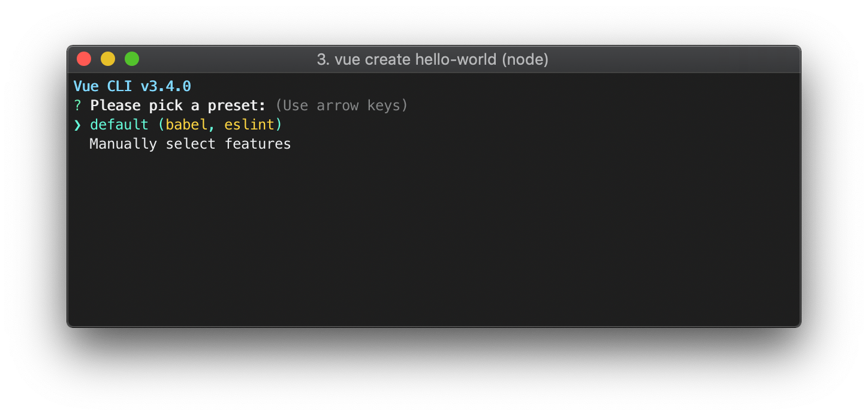The image size is (868, 416).
Task: Choose "Manually select features" option
Action: point(190,144)
